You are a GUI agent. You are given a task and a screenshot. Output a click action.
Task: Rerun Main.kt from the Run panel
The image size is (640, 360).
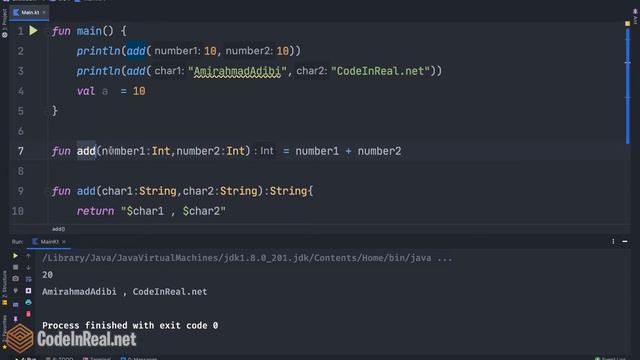tap(16, 256)
